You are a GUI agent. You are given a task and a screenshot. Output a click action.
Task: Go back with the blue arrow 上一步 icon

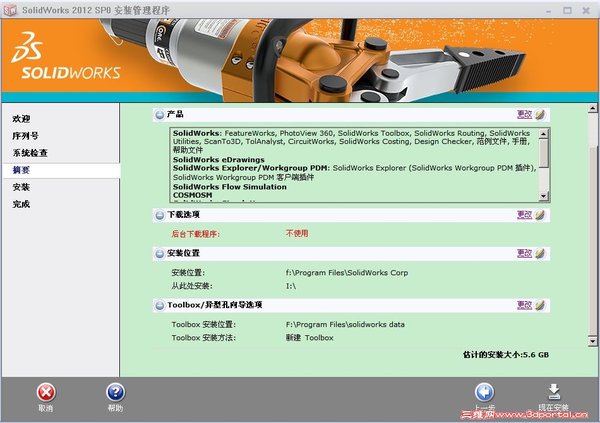484,392
